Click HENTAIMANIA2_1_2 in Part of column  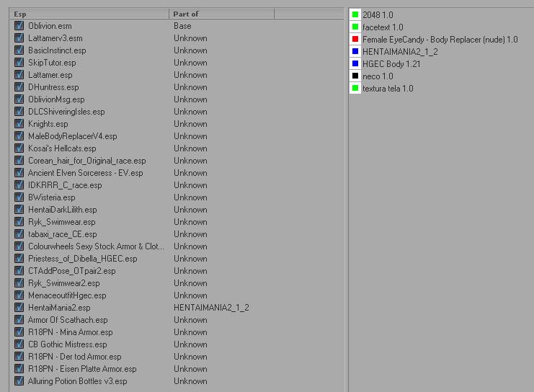coord(211,308)
